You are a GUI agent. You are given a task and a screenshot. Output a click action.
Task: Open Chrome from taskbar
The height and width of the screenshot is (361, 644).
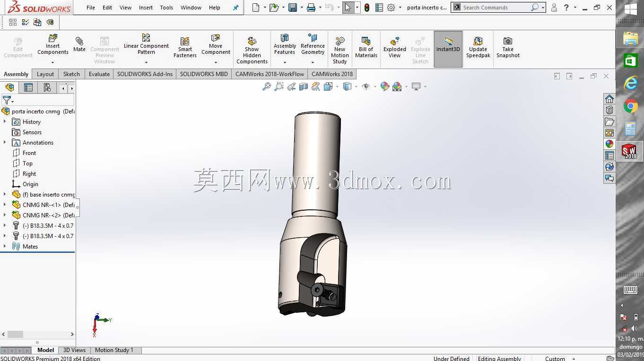pyautogui.click(x=630, y=106)
